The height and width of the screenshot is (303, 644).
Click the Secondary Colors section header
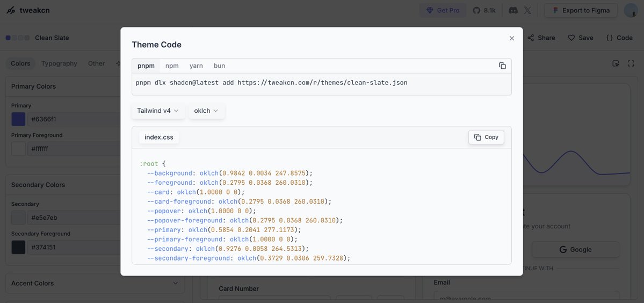pos(63,185)
